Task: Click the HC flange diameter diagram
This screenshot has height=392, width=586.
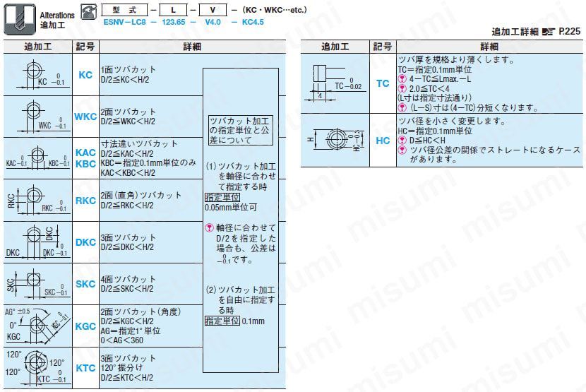Action: point(335,141)
